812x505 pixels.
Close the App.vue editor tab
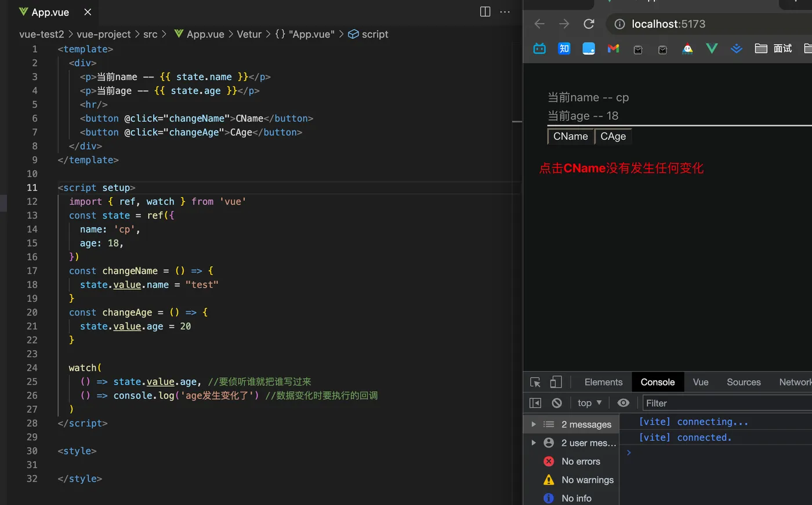coord(88,12)
